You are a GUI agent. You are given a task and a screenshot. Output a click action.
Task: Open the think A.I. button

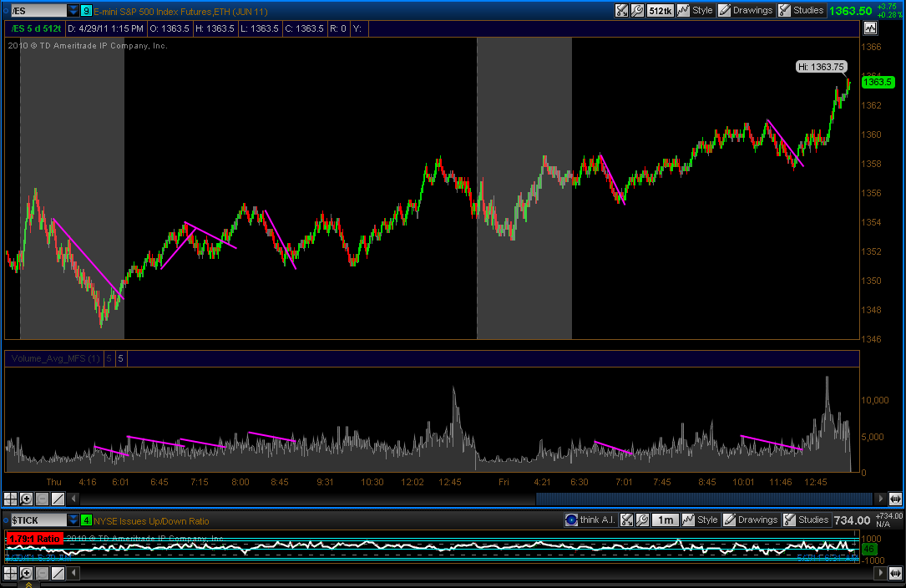click(x=590, y=520)
